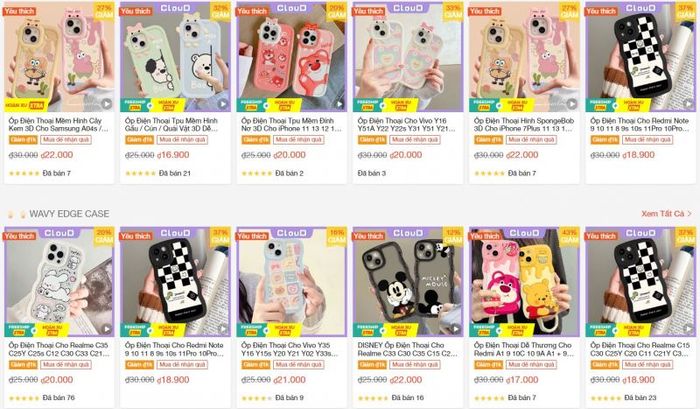Screen dimensions: 700x409
Task: Play video on SpongeBob Samsung A04s case
Action: pos(106,104)
